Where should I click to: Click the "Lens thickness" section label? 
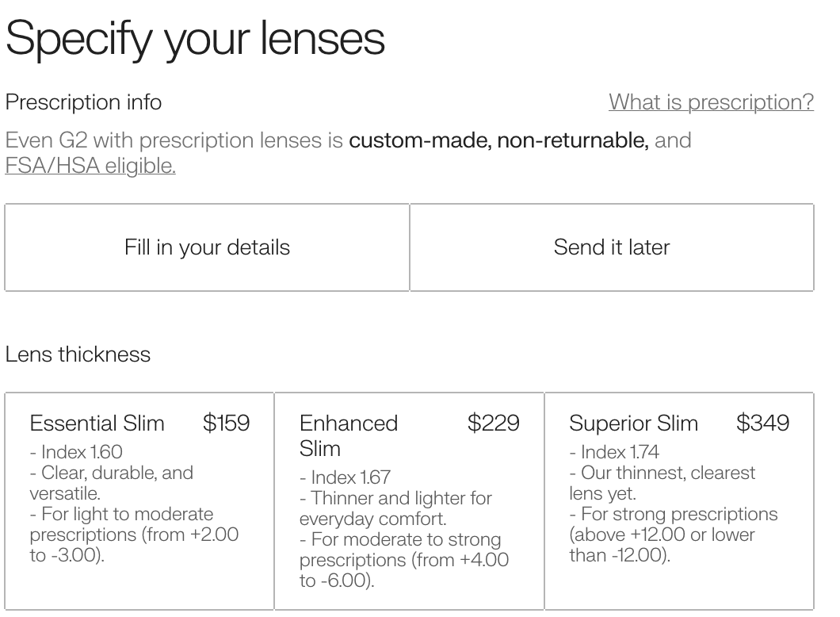(78, 354)
